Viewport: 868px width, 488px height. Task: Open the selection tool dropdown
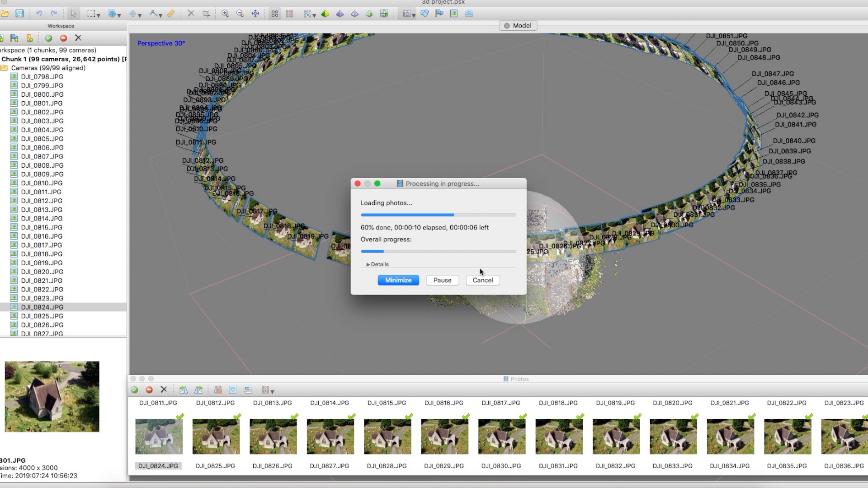coord(99,14)
